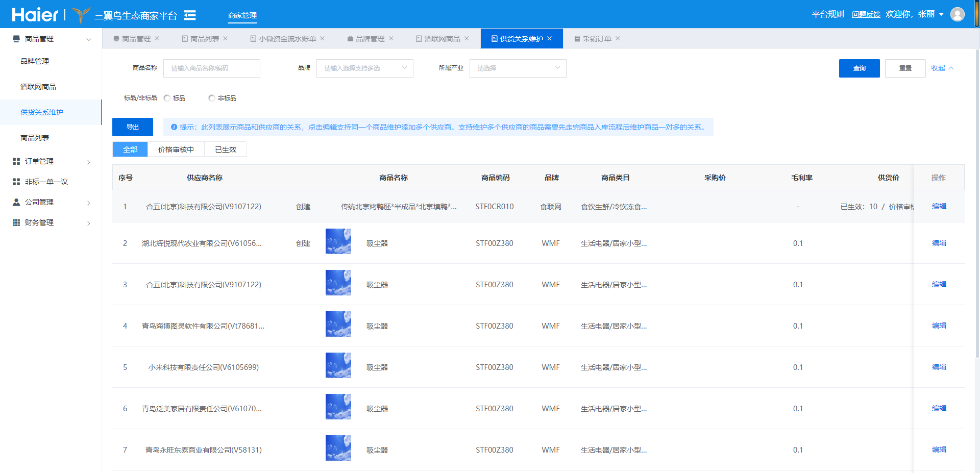The image size is (980, 473).
Task: Select the 价格审核中 filter tab
Action: coord(176,150)
